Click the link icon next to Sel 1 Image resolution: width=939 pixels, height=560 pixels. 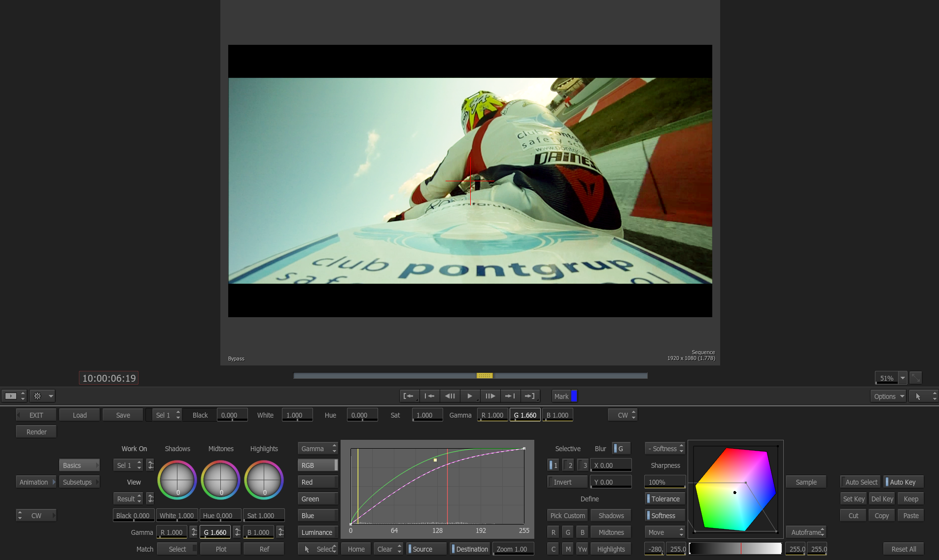click(151, 465)
